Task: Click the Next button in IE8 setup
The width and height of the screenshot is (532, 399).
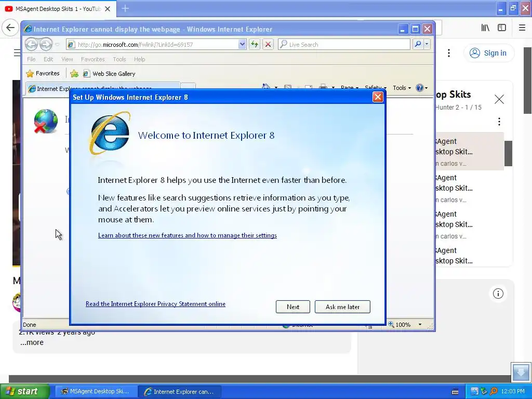Action: (293, 307)
